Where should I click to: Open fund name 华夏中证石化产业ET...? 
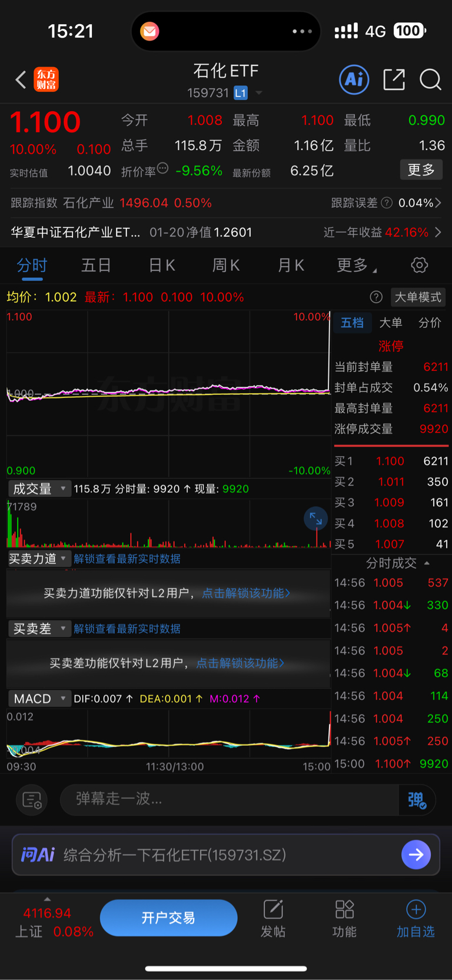[x=75, y=232]
